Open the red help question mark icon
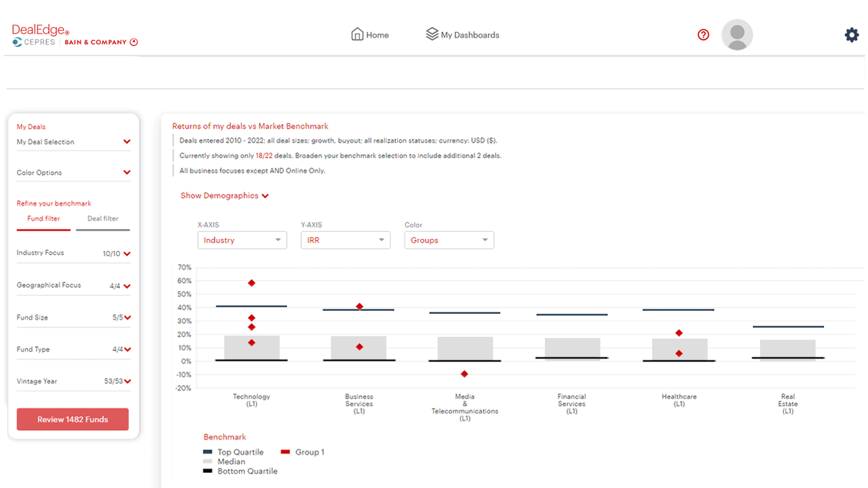The image size is (868, 488). point(703,35)
